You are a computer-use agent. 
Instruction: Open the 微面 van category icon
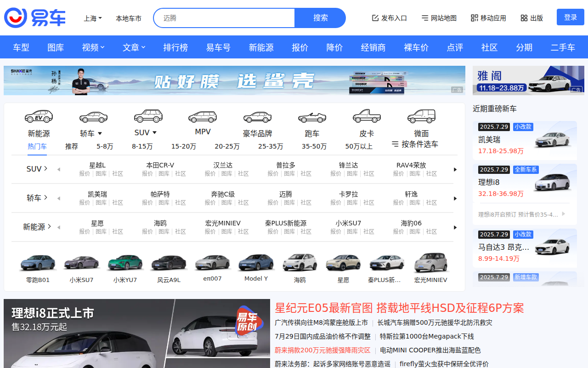(x=421, y=116)
